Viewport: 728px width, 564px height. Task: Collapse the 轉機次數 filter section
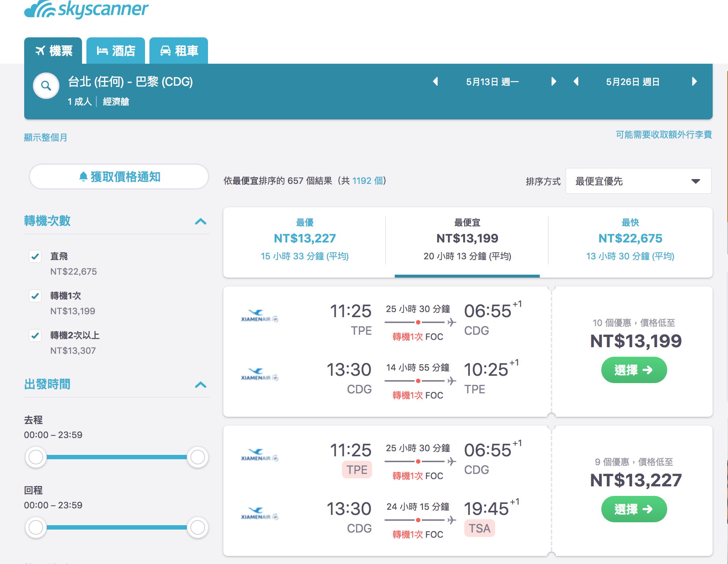(x=201, y=221)
